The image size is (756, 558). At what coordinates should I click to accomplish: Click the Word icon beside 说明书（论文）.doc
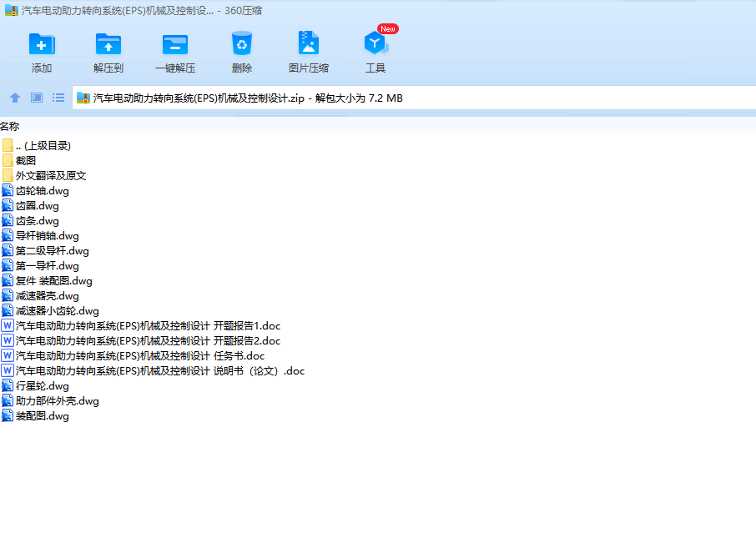tap(8, 370)
